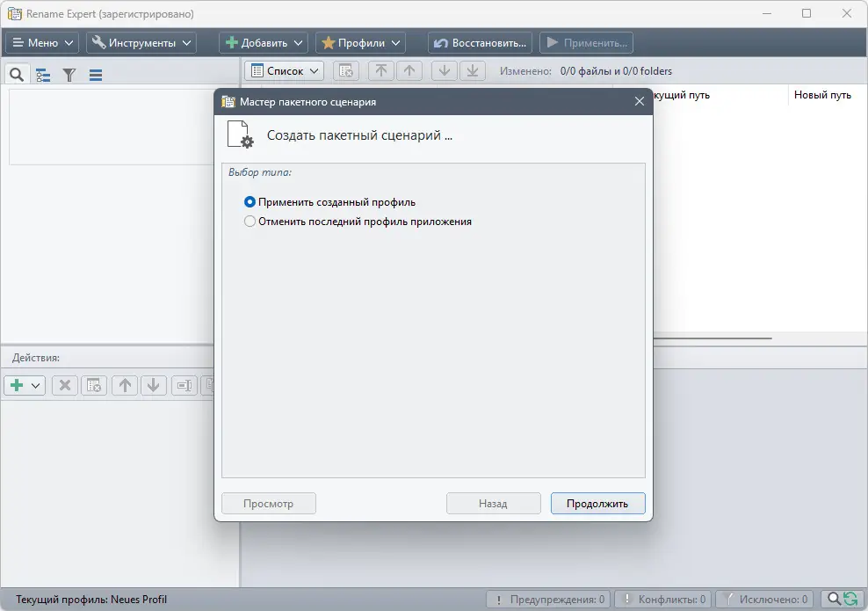Select Применить созданный профиль option
868x611 pixels.
(330, 202)
